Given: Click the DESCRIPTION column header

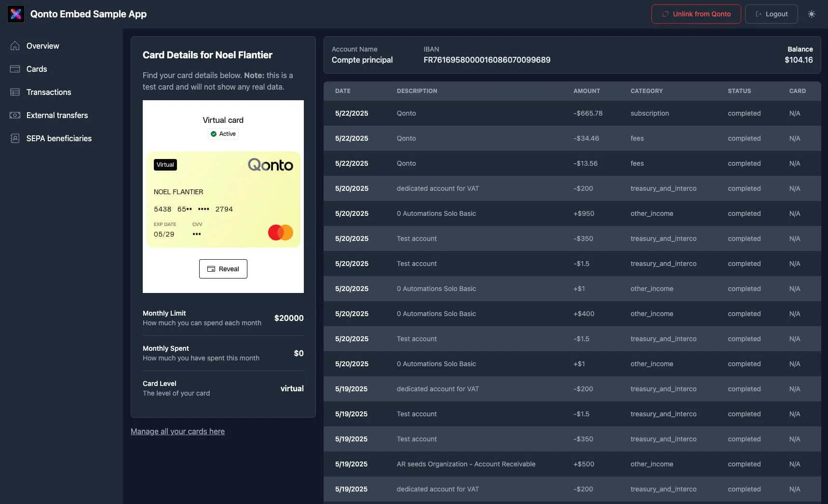Looking at the screenshot, I should [x=417, y=91].
